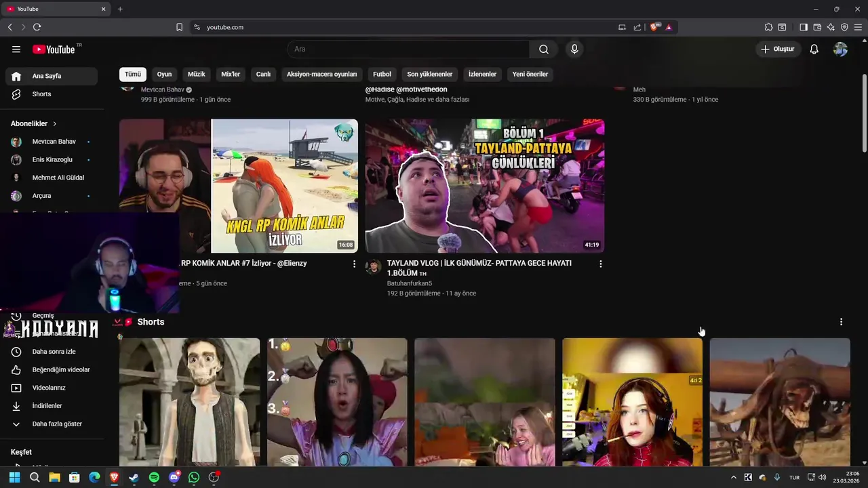Open Beğendiğim videolar playlist
This screenshot has height=488, width=868.
52,370
